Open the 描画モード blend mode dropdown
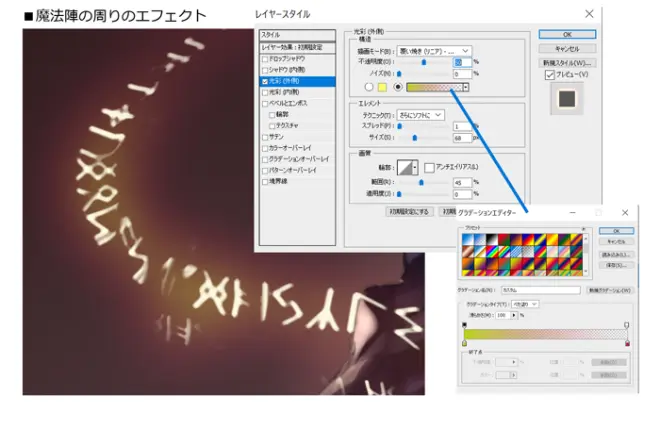The height and width of the screenshot is (446, 660). [434, 51]
